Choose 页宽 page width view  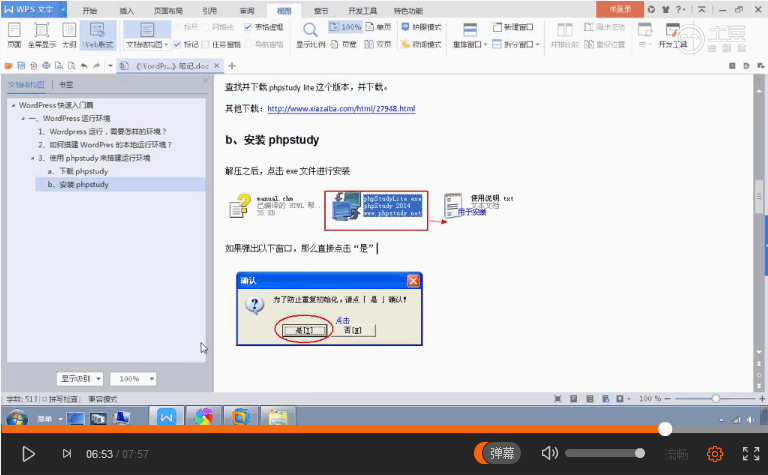click(343, 45)
